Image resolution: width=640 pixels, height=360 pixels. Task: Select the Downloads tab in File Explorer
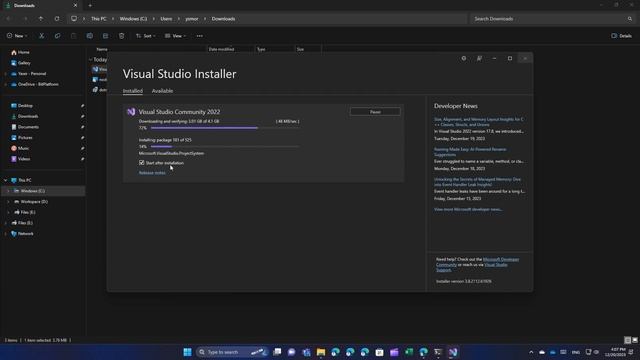point(41,6)
